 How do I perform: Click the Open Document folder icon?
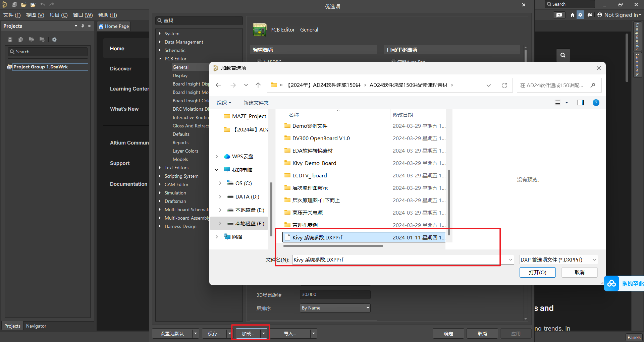coord(23,5)
